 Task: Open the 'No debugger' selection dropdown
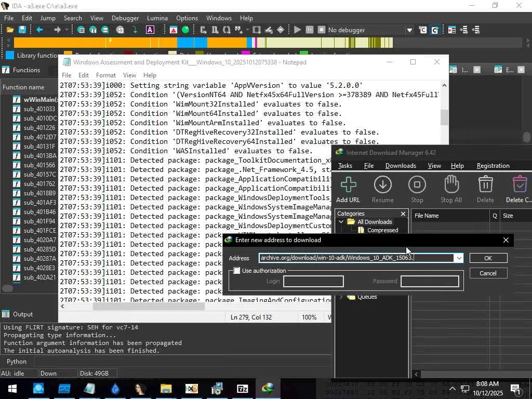[409, 30]
